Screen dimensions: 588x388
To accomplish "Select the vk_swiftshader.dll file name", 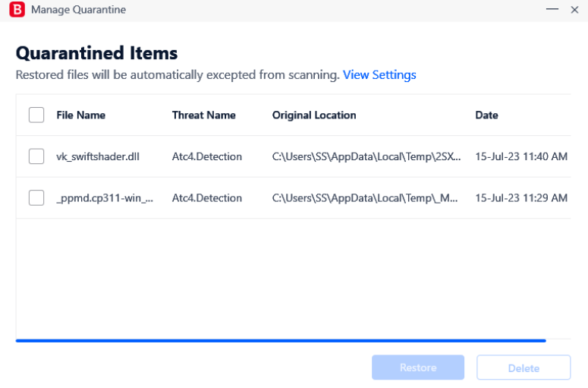I will click(x=98, y=157).
